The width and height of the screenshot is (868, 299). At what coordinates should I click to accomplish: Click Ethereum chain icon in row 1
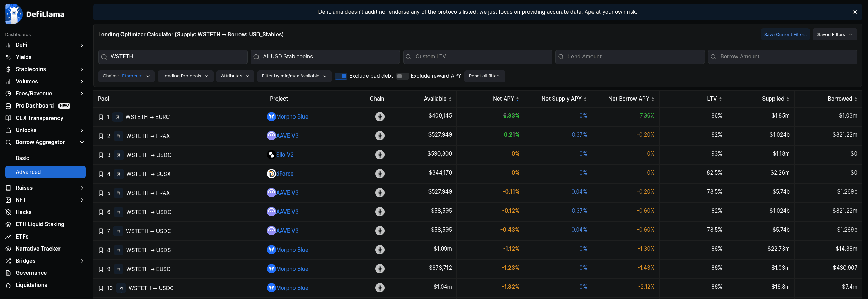point(380,117)
